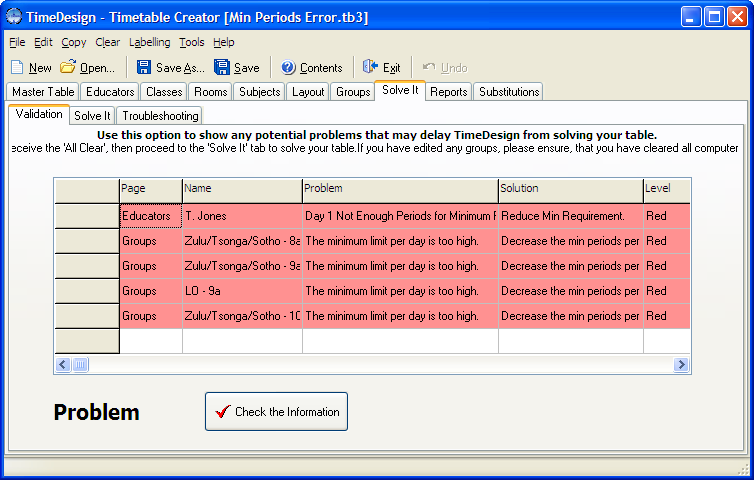Screen dimensions: 754x480
Task: Open the Copy menu
Action: [74, 42]
